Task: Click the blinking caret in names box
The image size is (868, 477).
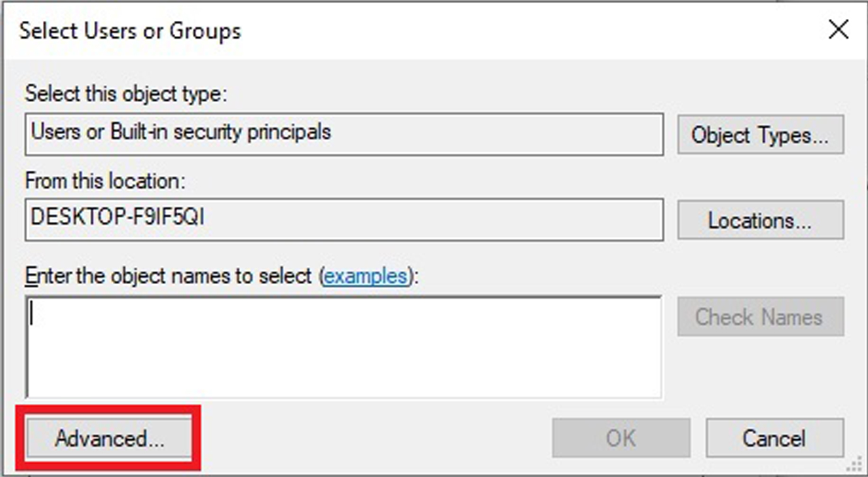Action: pos(32,314)
